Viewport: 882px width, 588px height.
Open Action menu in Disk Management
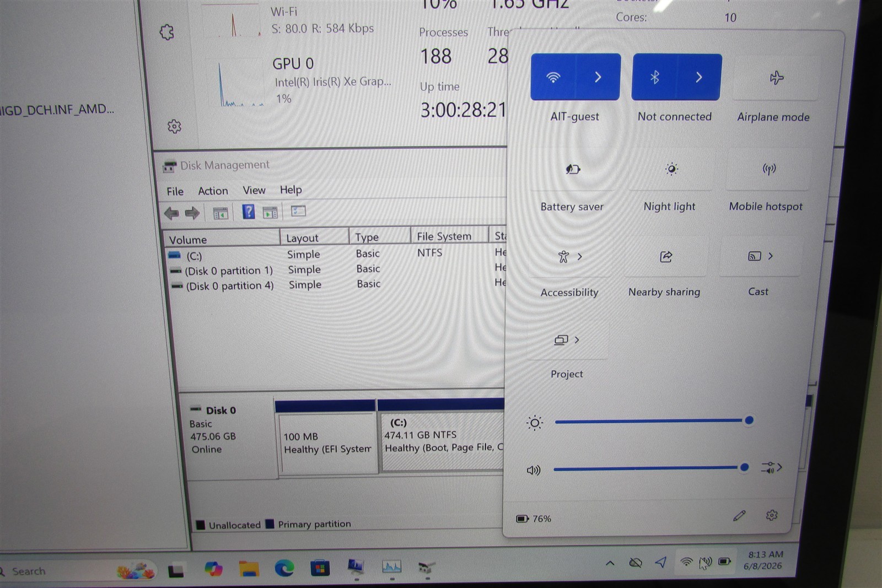(213, 191)
